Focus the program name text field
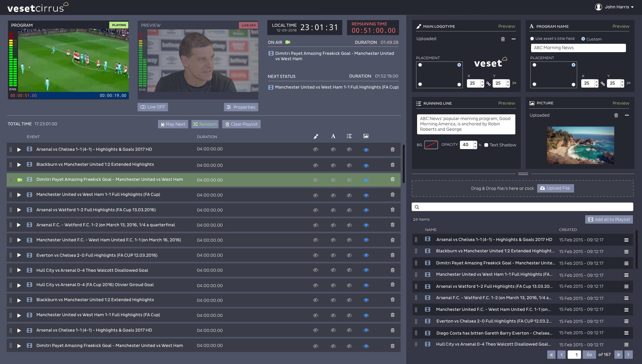The image size is (642, 364). pos(578,48)
